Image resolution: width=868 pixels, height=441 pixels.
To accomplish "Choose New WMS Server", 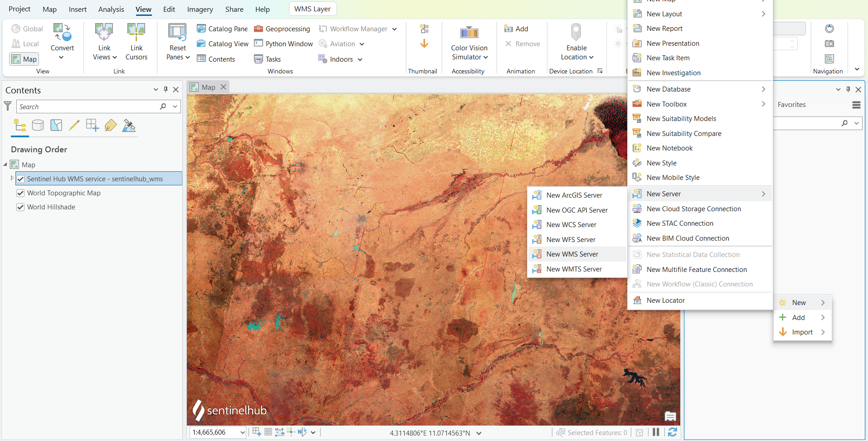I will pos(577,254).
